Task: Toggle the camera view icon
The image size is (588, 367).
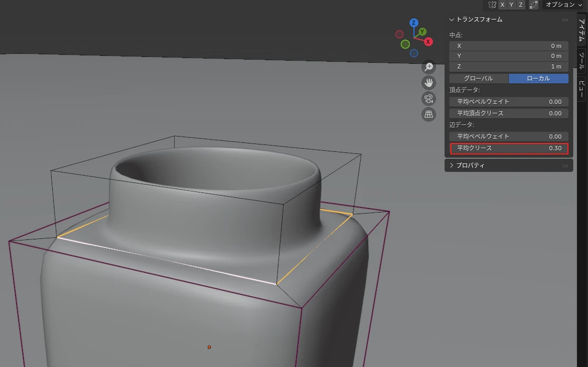Action: coord(429,99)
